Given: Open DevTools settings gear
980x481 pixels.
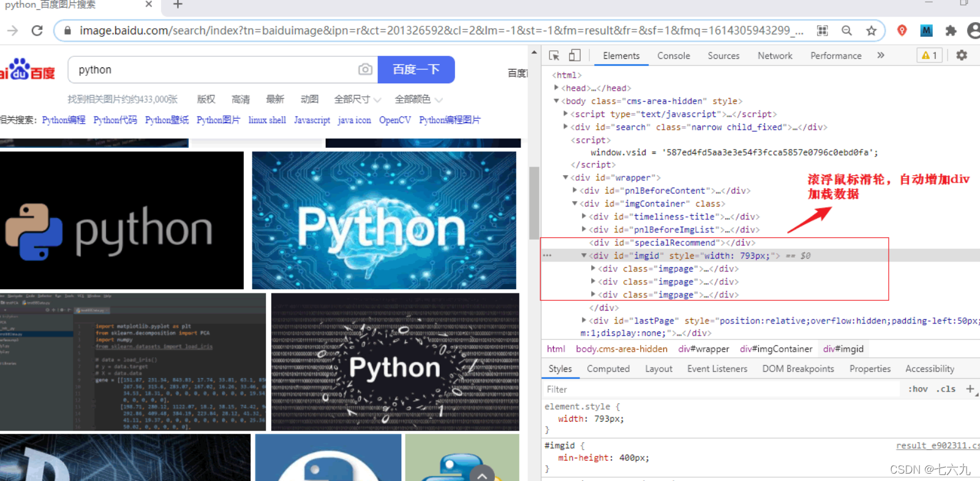Looking at the screenshot, I should (x=962, y=55).
